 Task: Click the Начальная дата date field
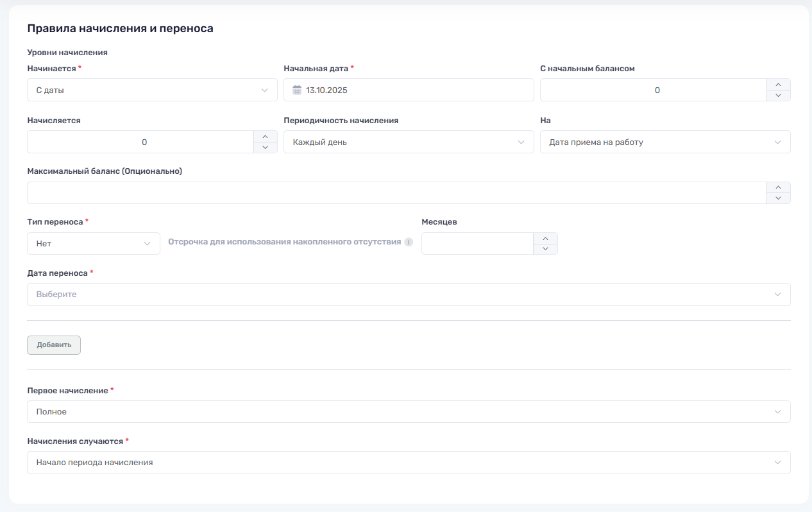click(x=417, y=90)
